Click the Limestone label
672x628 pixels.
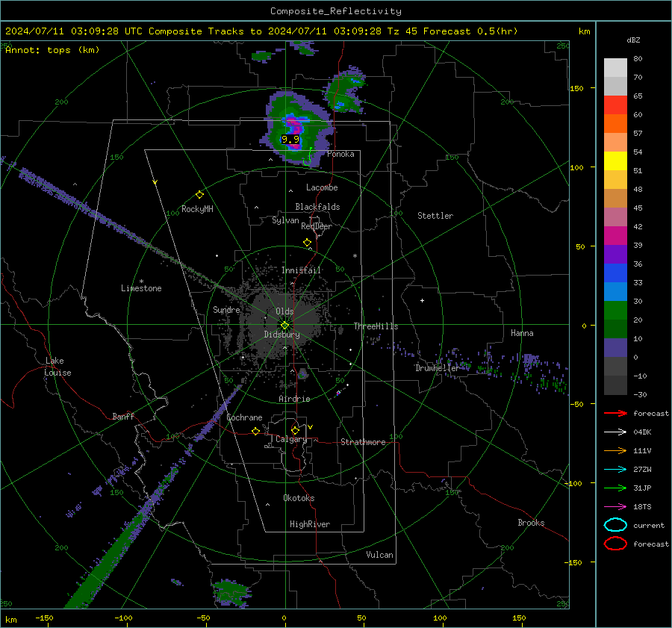click(x=141, y=288)
